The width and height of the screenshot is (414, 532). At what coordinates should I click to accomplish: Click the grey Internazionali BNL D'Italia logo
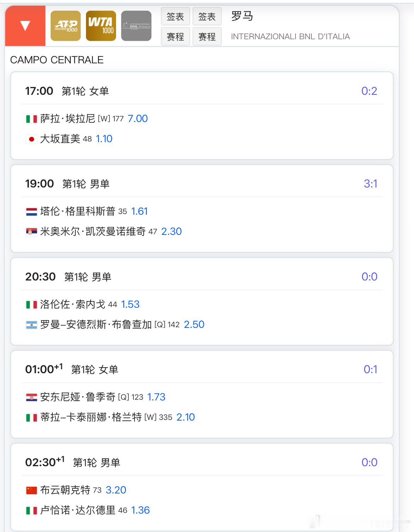[136, 26]
